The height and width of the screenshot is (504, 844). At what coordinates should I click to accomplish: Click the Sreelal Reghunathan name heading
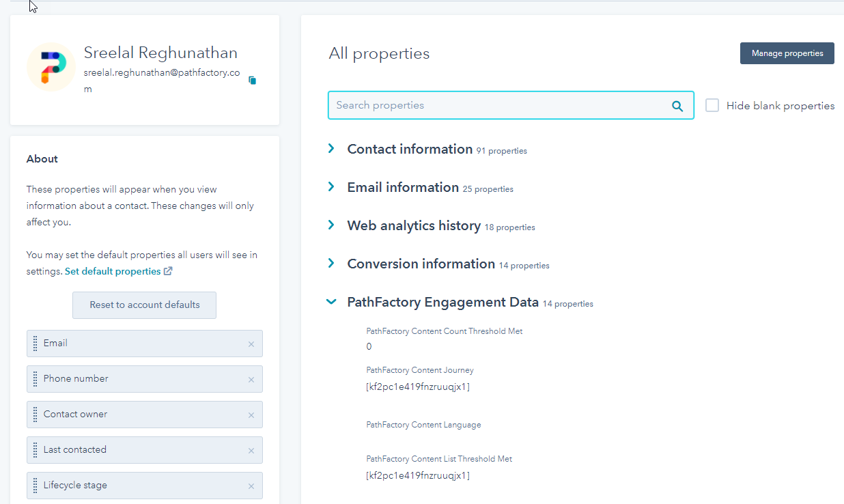pos(160,53)
